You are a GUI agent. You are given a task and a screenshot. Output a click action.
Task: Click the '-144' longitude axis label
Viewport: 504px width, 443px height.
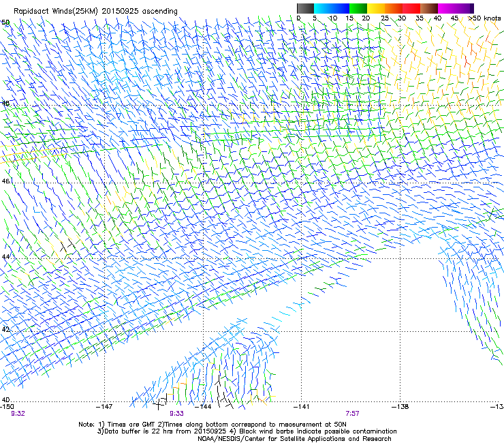coord(204,407)
